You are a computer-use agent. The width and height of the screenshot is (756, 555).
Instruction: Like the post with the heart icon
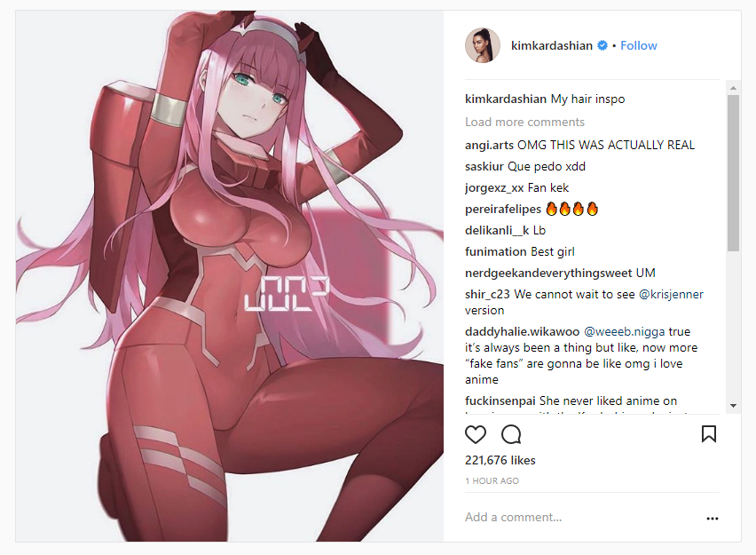476,434
